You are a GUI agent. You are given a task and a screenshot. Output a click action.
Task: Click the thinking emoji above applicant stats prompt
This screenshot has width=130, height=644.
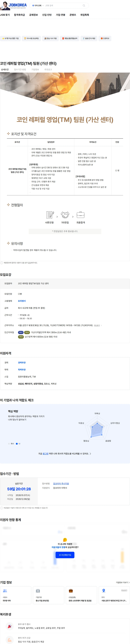point(65,540)
